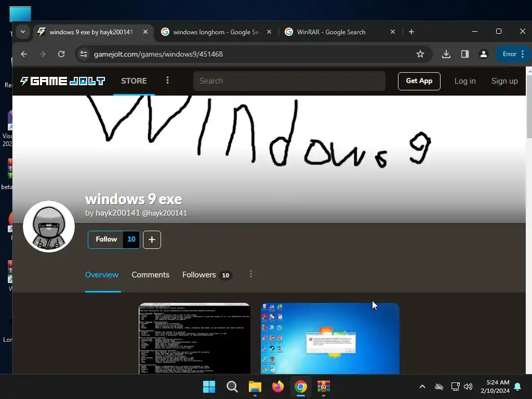Bookmark this page with the star icon
The width and height of the screenshot is (532, 399).
[x=420, y=54]
